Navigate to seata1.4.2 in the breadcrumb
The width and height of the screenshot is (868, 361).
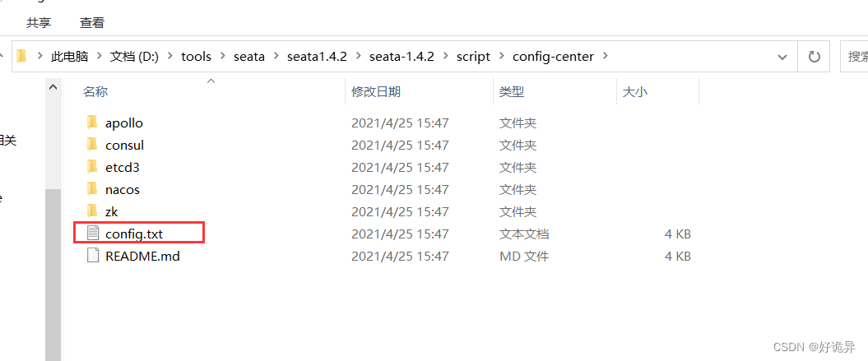click(x=317, y=57)
